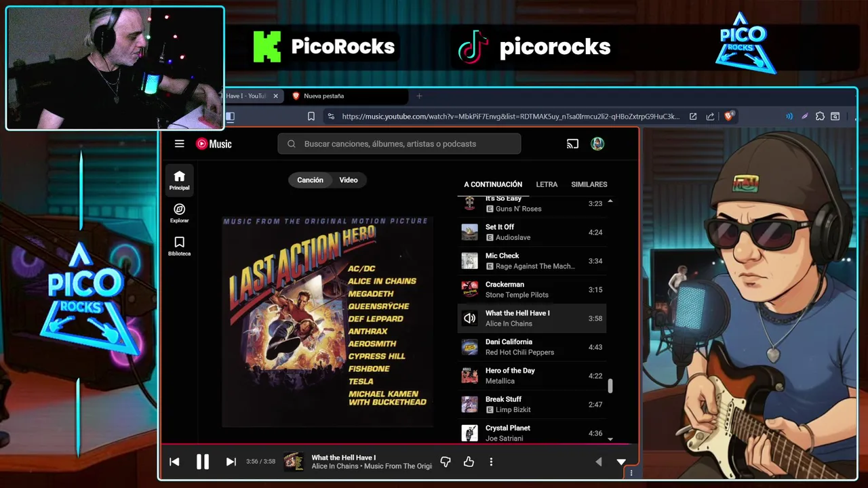Screen dimensions: 868x488
Task: Switch to Video mode
Action: click(349, 180)
